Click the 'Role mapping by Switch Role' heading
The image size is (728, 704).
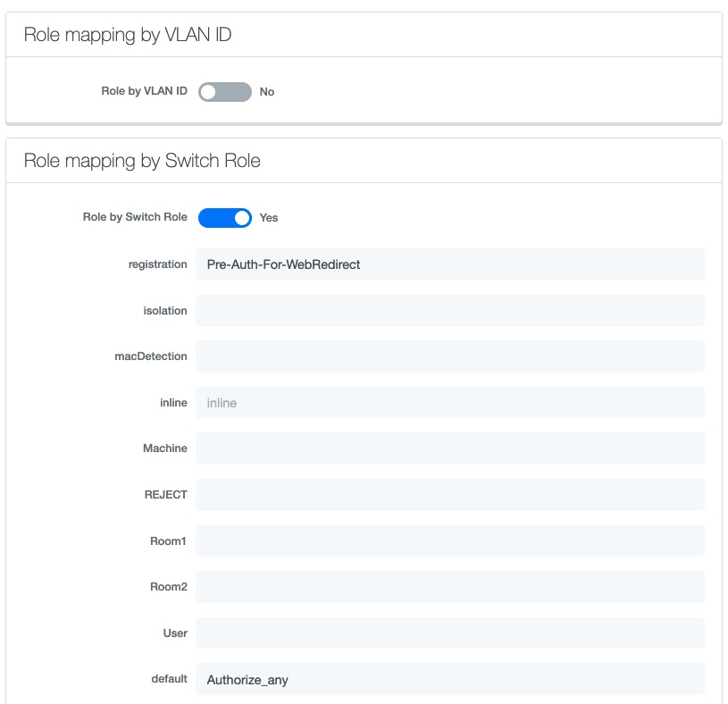(142, 161)
